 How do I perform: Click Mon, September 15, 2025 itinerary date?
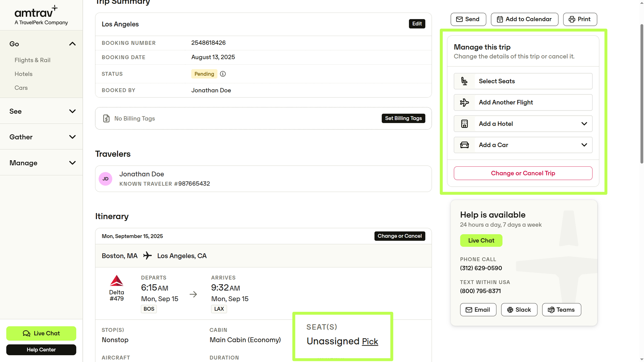click(132, 236)
